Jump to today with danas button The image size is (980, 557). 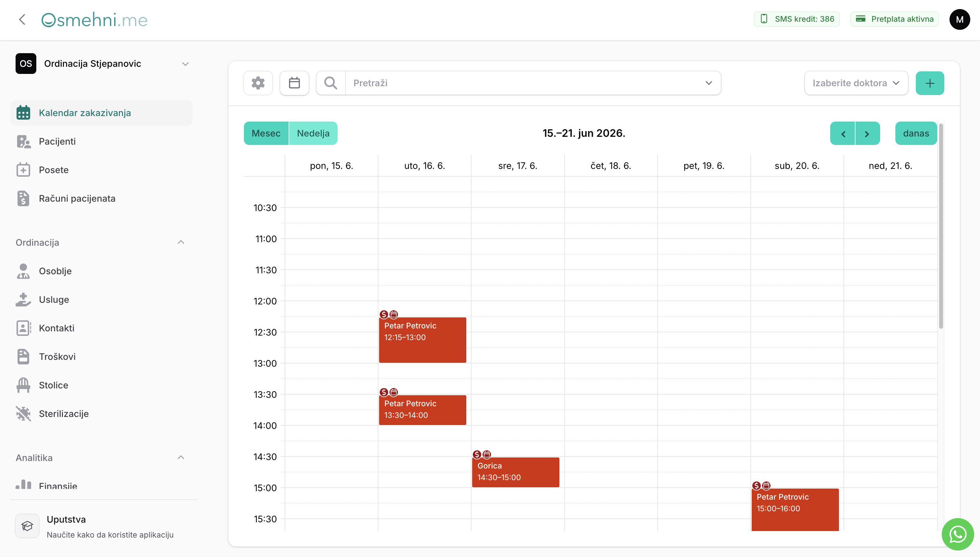click(x=916, y=133)
